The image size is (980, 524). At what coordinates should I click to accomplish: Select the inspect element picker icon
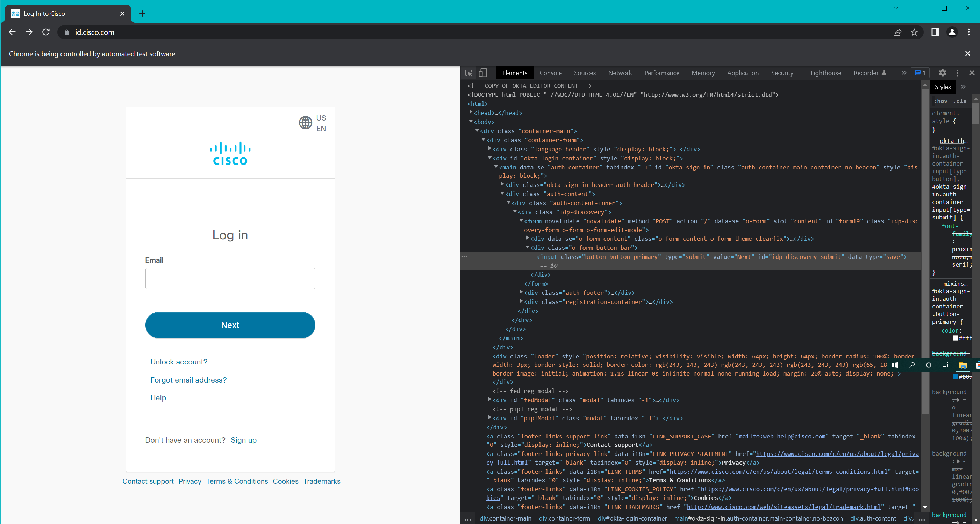pos(469,73)
